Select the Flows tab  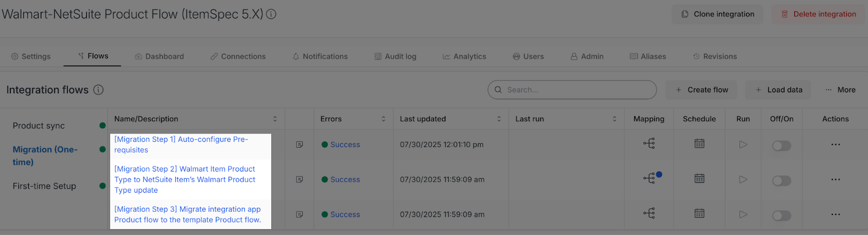click(x=93, y=56)
